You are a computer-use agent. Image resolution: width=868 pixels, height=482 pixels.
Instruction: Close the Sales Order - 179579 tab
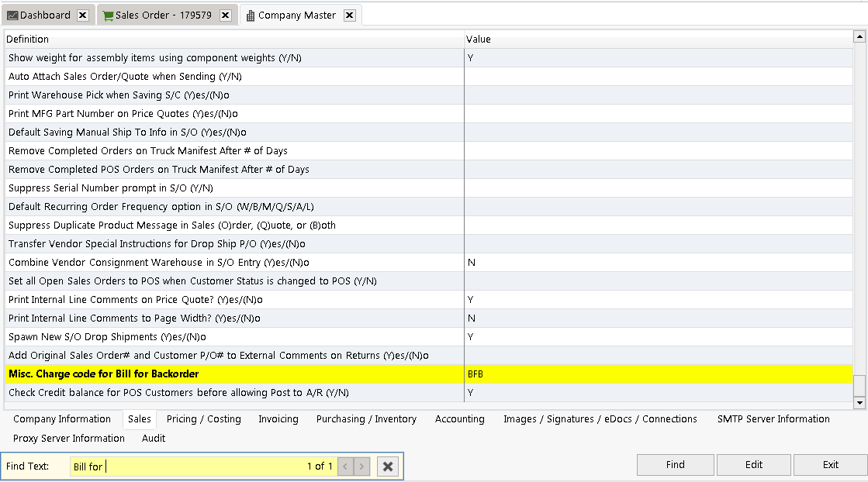pyautogui.click(x=225, y=15)
